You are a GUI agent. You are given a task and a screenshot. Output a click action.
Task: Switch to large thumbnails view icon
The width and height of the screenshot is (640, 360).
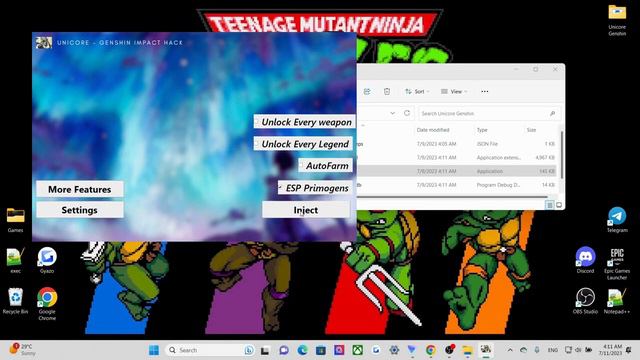click(x=559, y=205)
